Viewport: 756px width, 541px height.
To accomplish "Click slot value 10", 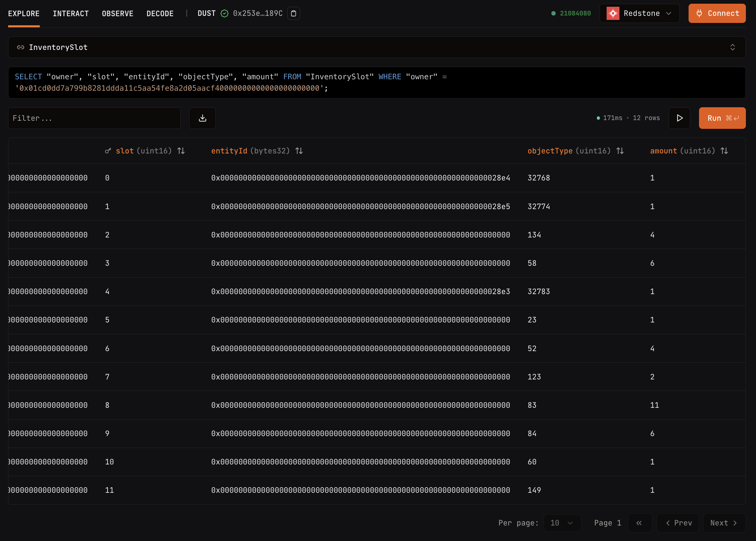I will click(x=110, y=462).
